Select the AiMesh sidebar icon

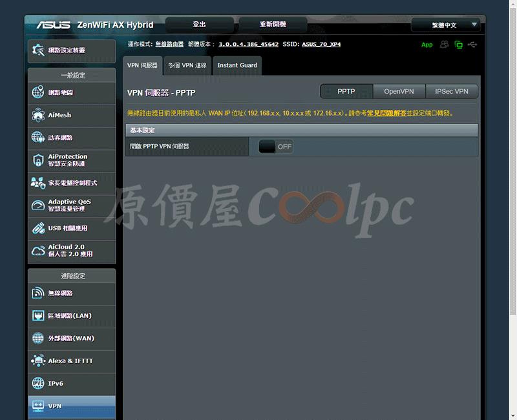coord(38,115)
